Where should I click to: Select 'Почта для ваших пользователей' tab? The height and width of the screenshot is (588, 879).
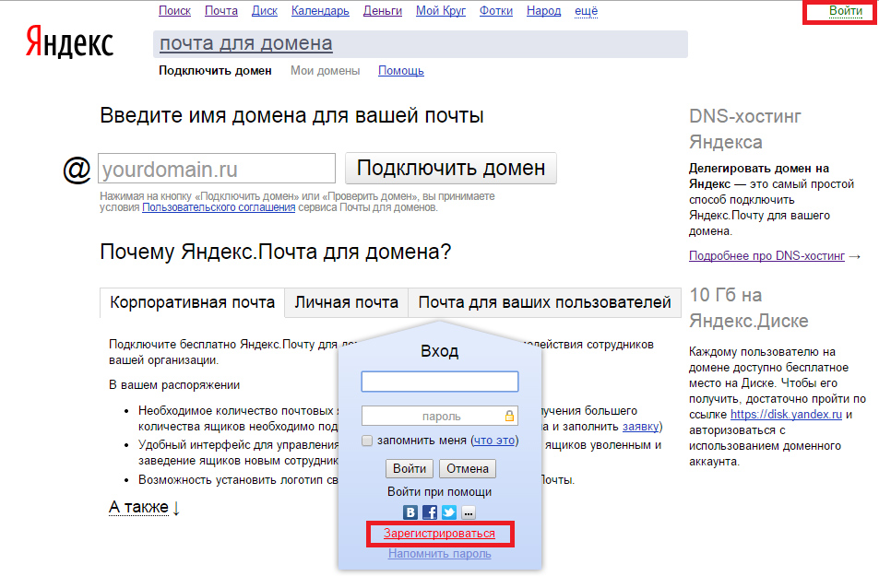(x=544, y=302)
